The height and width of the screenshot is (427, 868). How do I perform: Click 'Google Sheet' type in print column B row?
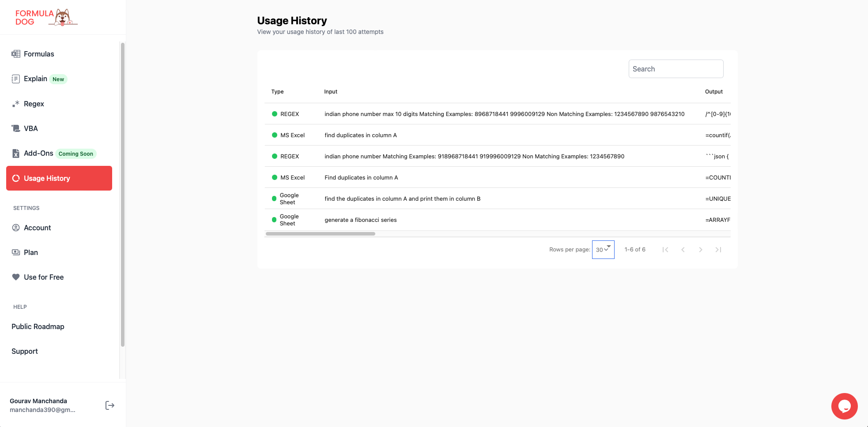pos(289,199)
